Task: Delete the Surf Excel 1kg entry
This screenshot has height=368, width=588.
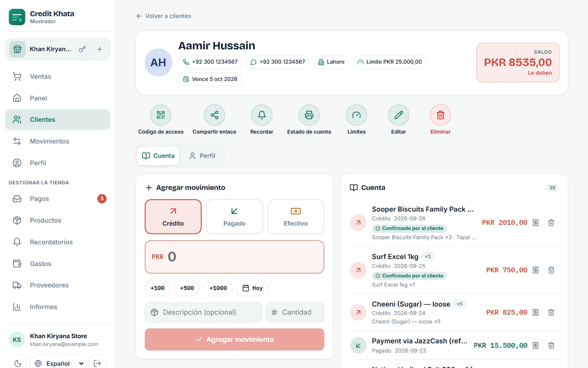Action: pyautogui.click(x=551, y=270)
